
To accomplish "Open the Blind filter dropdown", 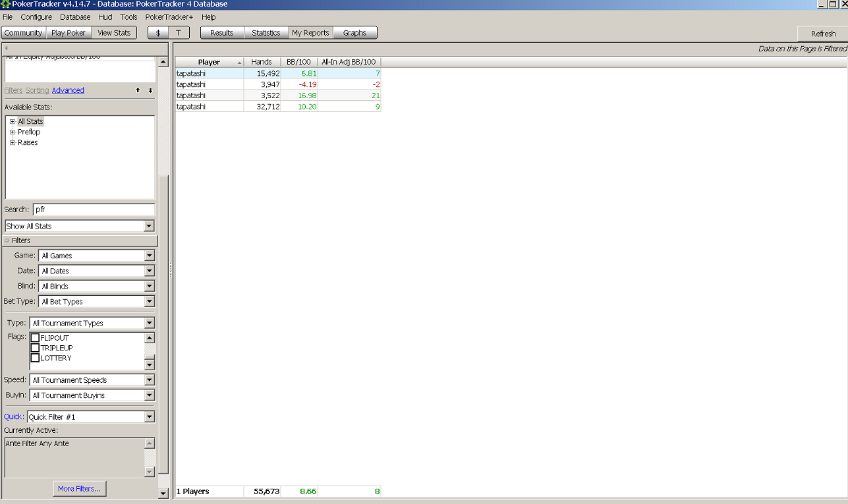I will [x=150, y=287].
